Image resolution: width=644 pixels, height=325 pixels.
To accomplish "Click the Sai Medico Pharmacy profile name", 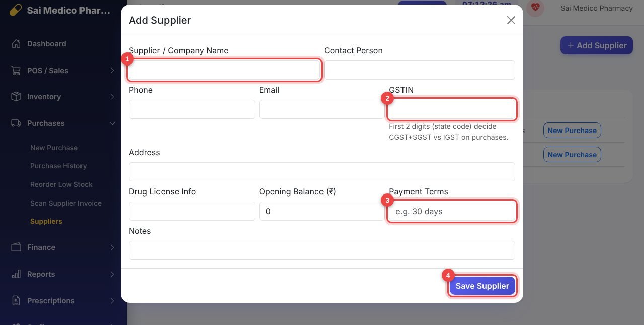I will point(597,8).
